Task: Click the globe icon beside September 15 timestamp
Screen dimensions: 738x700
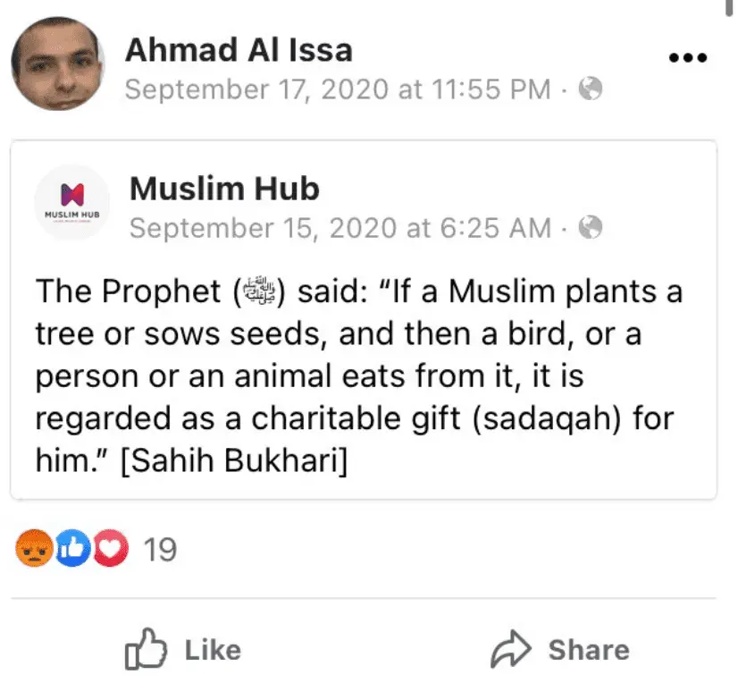Action: click(x=590, y=228)
